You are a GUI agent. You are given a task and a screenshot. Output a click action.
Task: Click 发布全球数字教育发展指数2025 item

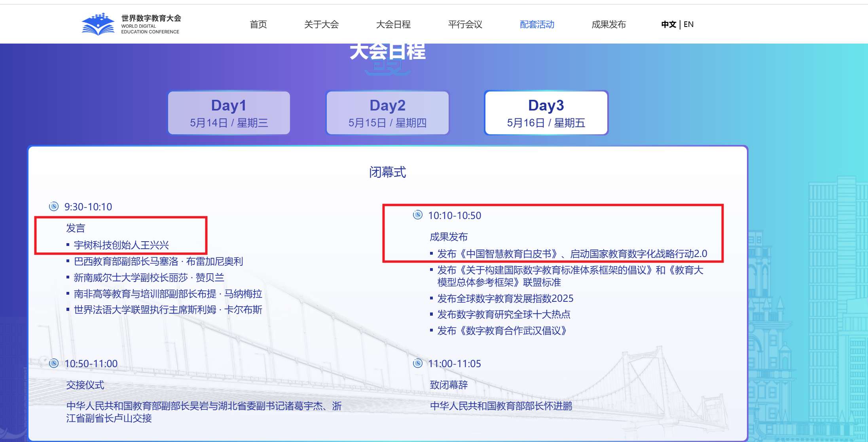(x=505, y=298)
